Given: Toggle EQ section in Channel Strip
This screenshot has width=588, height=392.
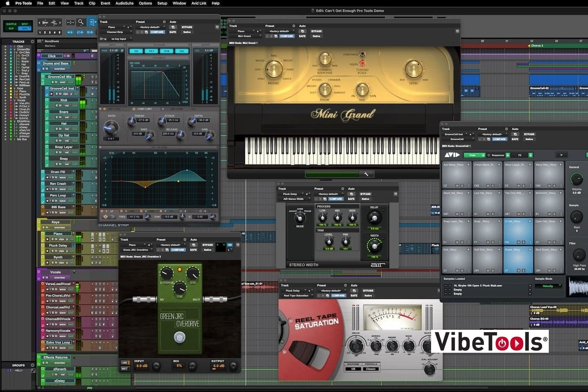Looking at the screenshot, I should click(x=135, y=51).
